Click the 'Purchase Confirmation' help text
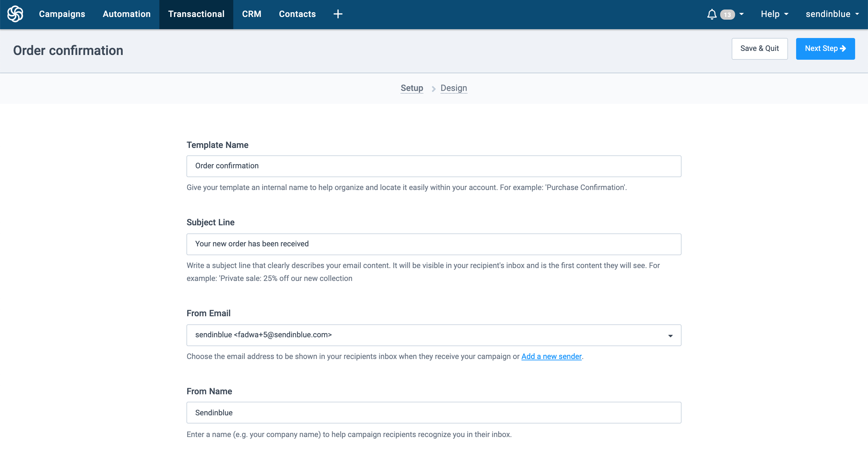Screen dimensions: 868x454 (407, 187)
